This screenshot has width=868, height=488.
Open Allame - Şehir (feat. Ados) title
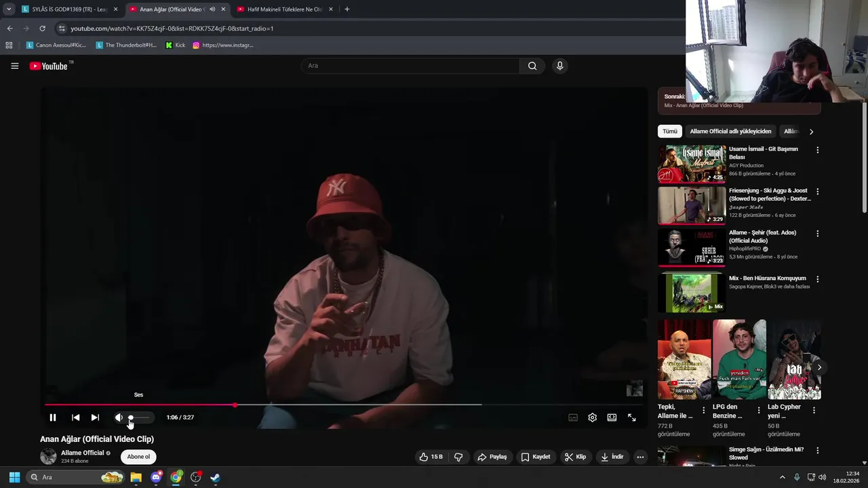762,237
